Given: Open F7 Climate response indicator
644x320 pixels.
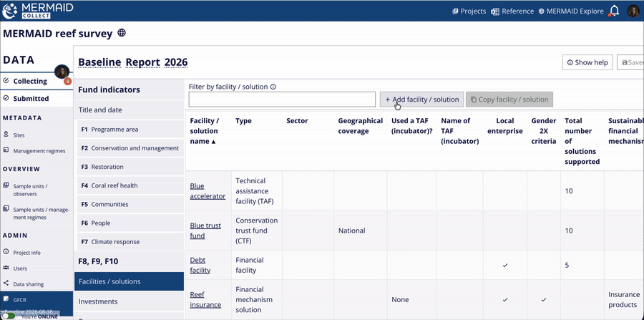Looking at the screenshot, I should click(x=130, y=242).
